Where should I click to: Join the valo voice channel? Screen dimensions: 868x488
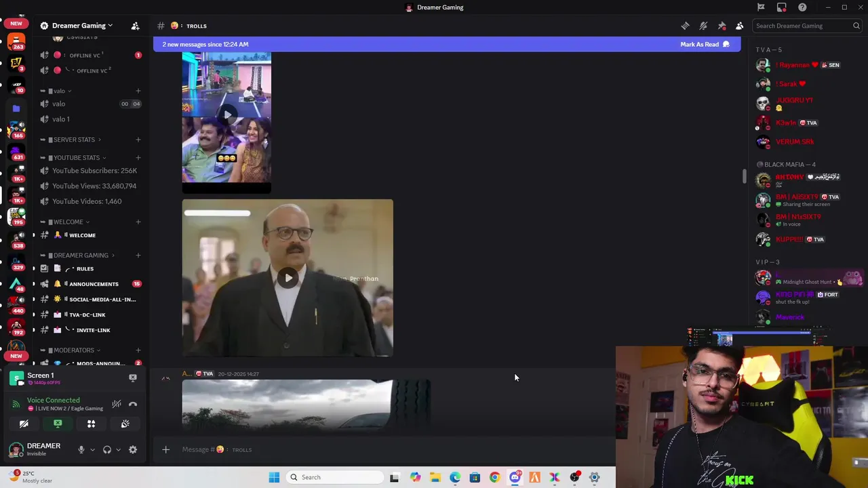click(91, 104)
